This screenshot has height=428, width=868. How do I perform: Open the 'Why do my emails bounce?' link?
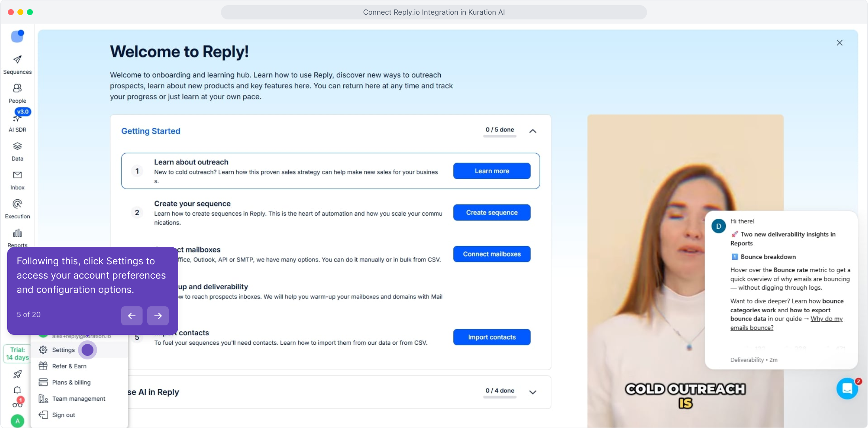point(786,323)
